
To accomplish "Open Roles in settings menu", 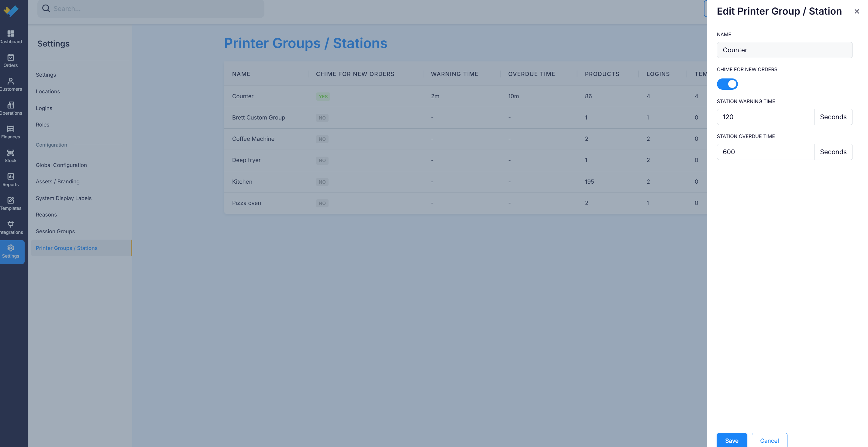I will point(43,125).
